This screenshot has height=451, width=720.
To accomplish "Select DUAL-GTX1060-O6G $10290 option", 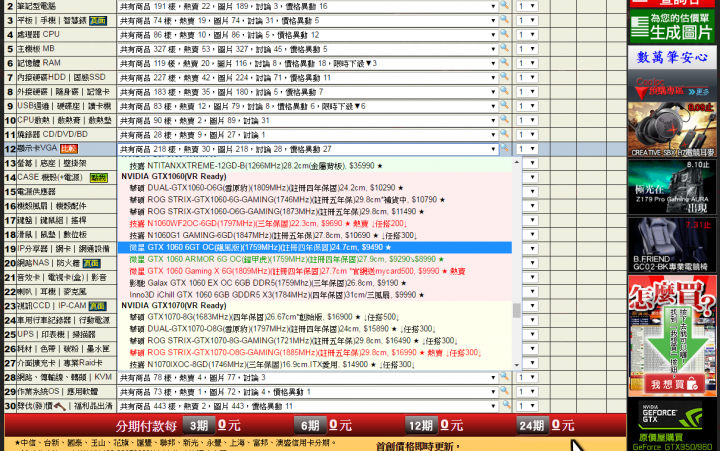I will pyautogui.click(x=315, y=188).
